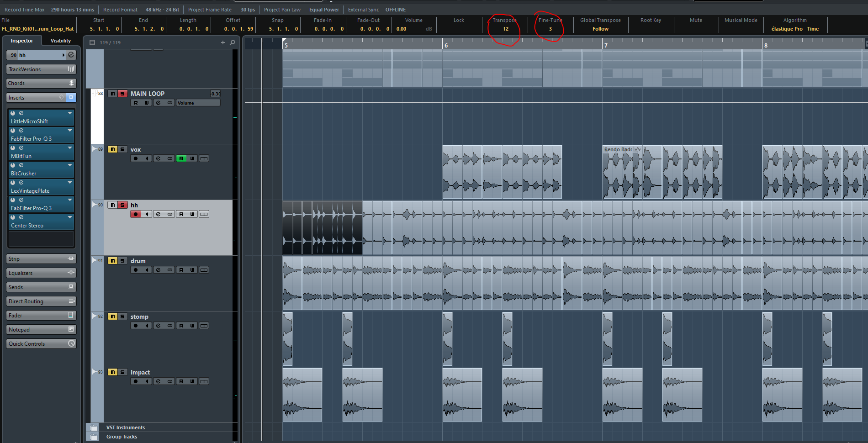868x443 pixels.
Task: Open the first FabFilter Pro-Q 3 insert dropdown
Action: 70,130
